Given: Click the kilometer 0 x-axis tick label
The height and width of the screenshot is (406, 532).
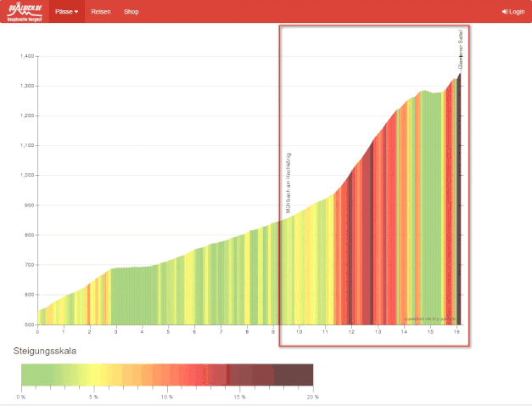Looking at the screenshot, I should [37, 330].
